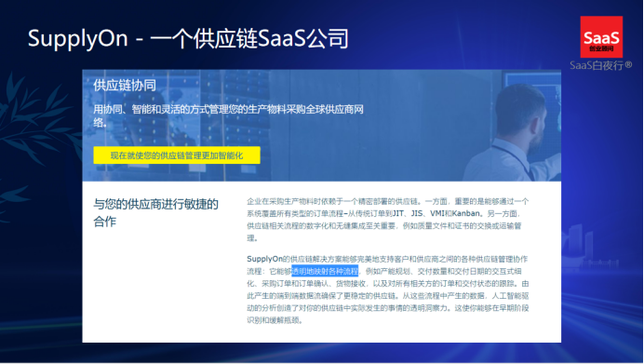Viewport: 644px width, 364px height.
Task: Click the highlighted text 透明地映射各种流程
Action: point(325,271)
